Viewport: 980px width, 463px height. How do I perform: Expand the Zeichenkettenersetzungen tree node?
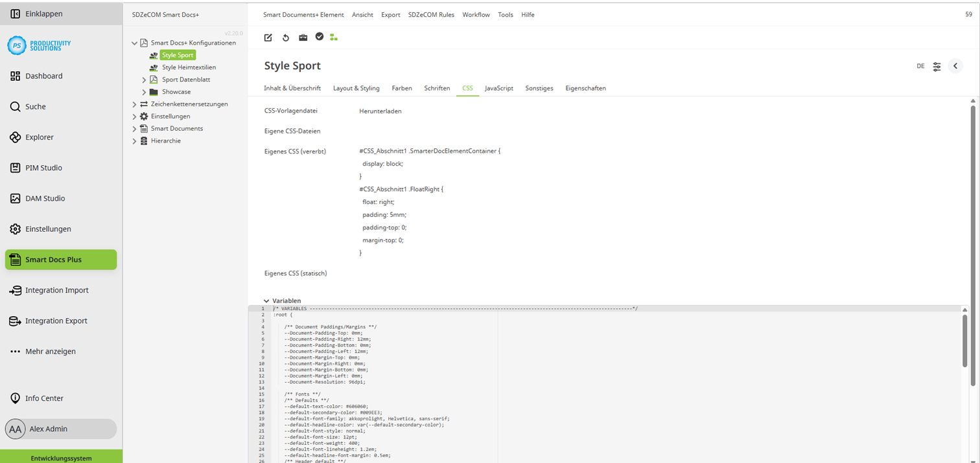click(135, 104)
